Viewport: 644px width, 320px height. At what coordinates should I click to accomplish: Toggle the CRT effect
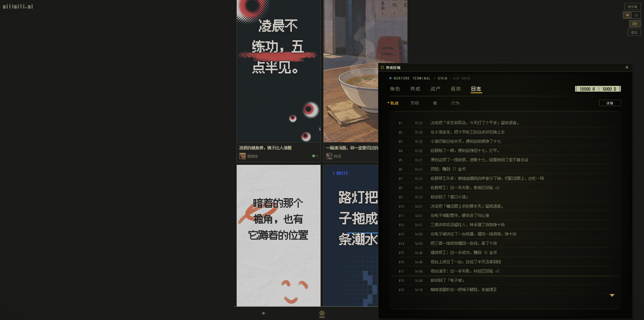(x=635, y=24)
